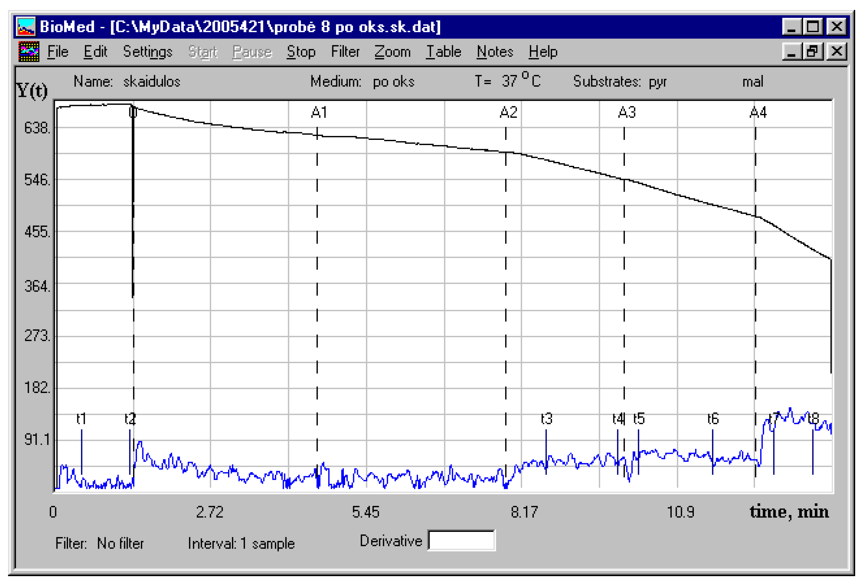Image resolution: width=868 pixels, height=588 pixels.
Task: Click Stop in the menu bar
Action: pyautogui.click(x=301, y=52)
